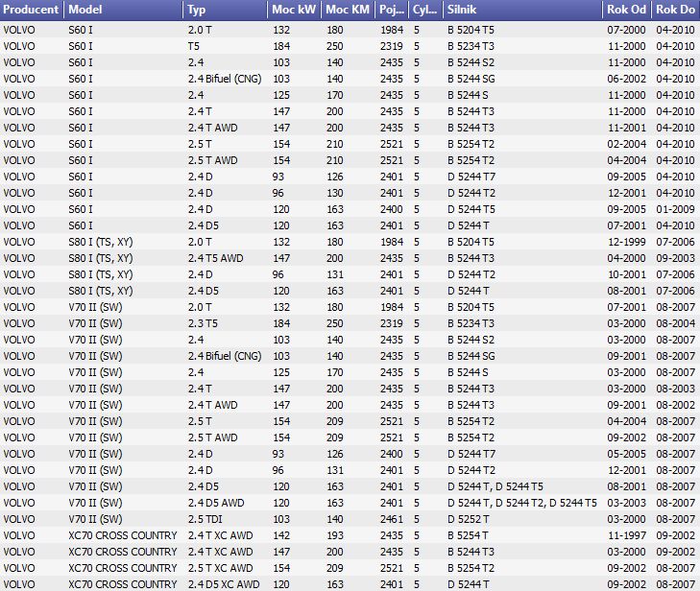The height and width of the screenshot is (591, 700).
Task: Select the date 11-1997 in Rok Od column
Action: (x=626, y=535)
